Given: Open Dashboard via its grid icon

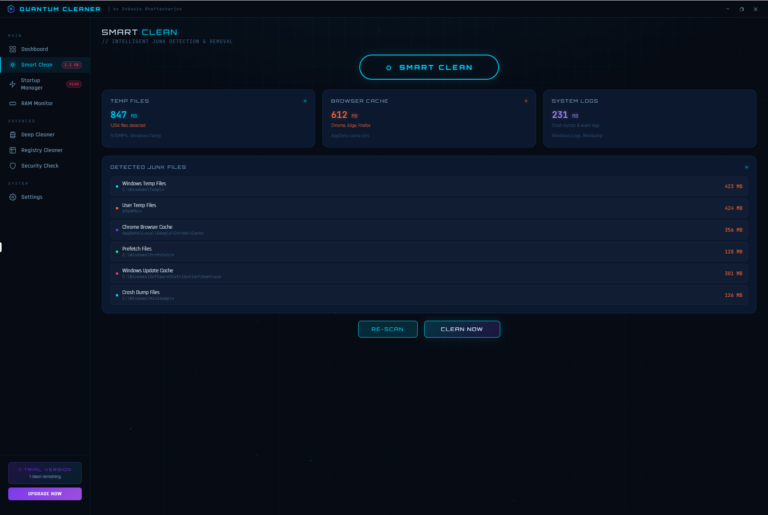Looking at the screenshot, I should point(13,49).
